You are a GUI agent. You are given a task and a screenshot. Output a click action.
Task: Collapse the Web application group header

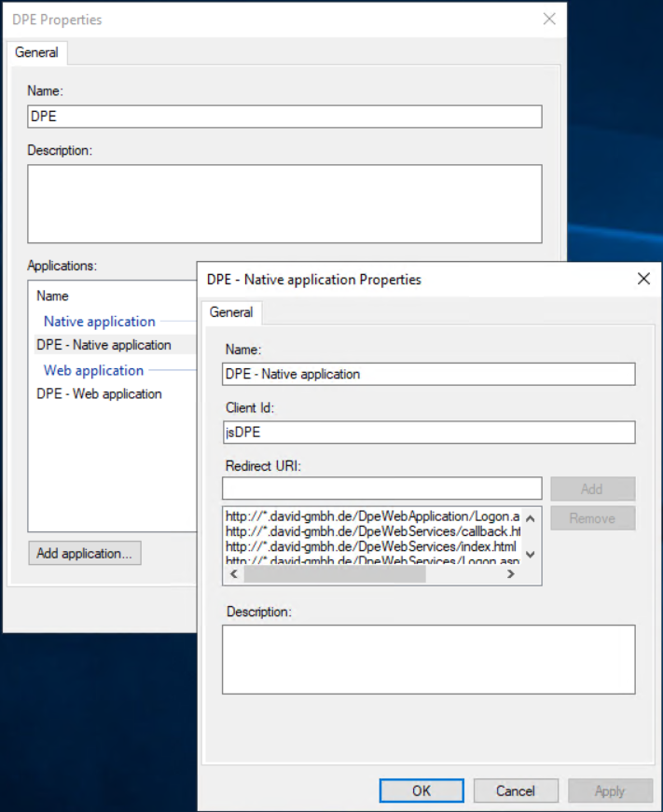[93, 370]
